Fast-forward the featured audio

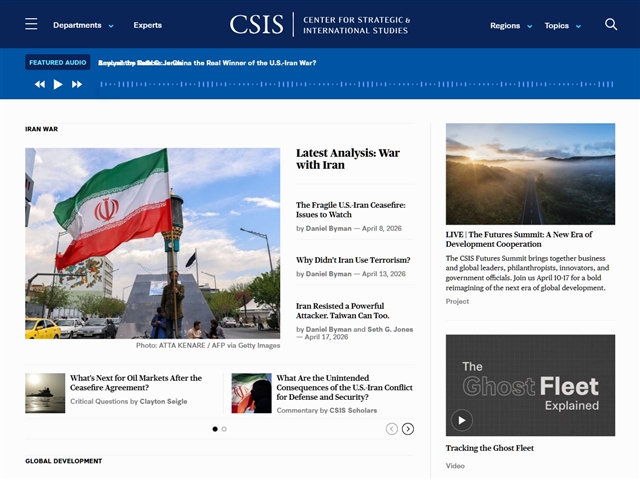[x=77, y=84]
